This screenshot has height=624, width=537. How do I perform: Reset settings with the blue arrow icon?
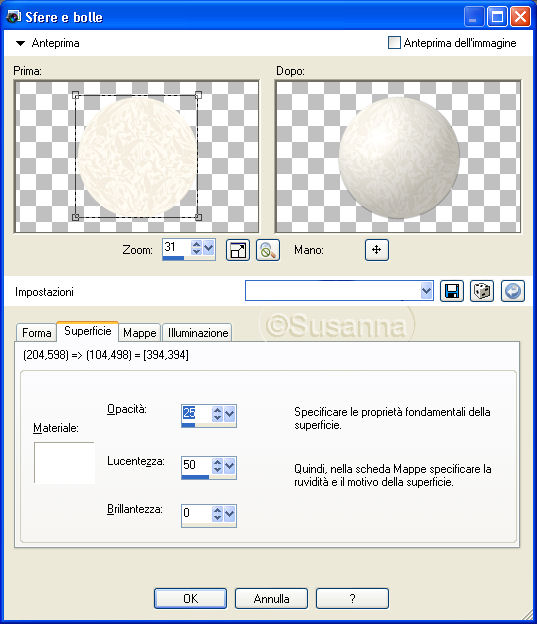click(513, 291)
